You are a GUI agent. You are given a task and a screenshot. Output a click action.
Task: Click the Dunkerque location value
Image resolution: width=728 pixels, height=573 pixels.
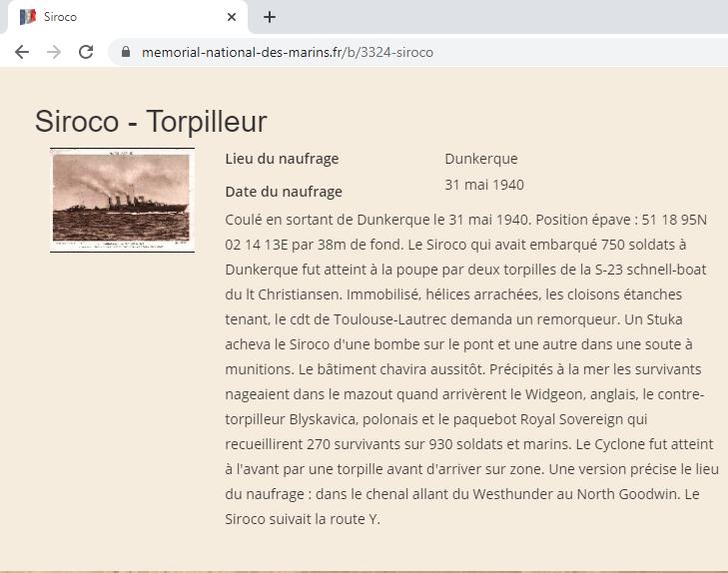[x=481, y=159]
